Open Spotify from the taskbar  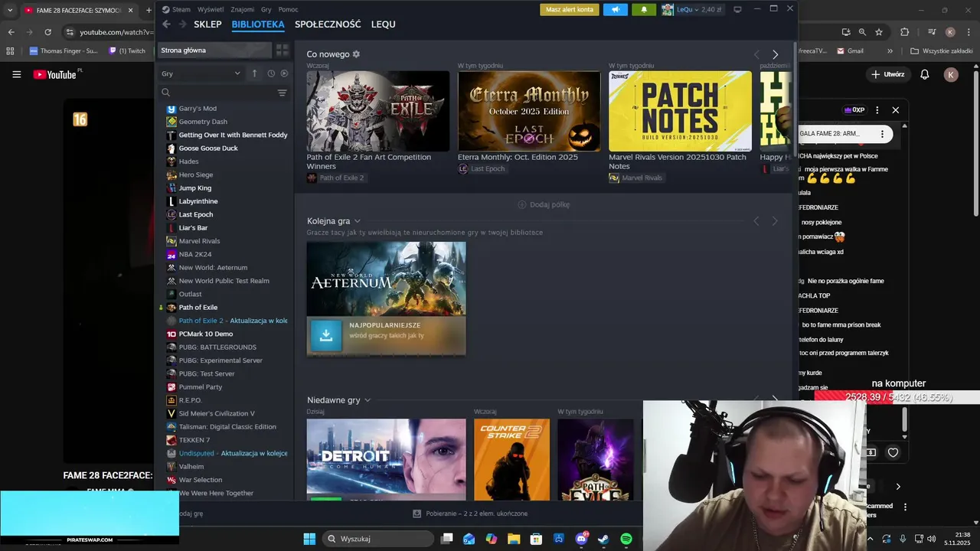click(626, 539)
